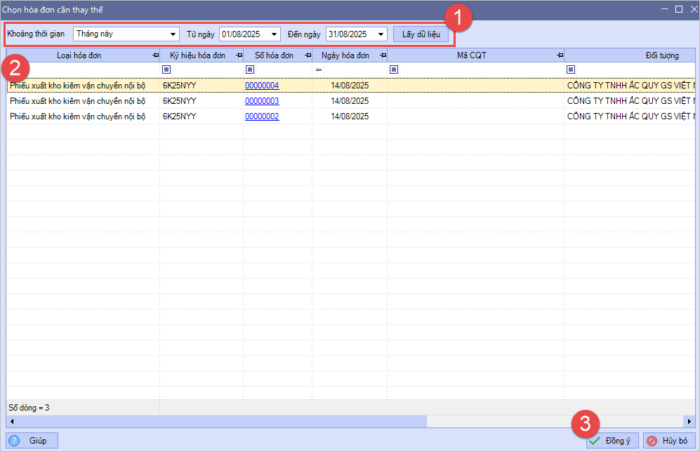Viewport: 700px width, 452px height.
Task: Pin the Ký hiệu hóa đơn column
Action: click(x=238, y=55)
